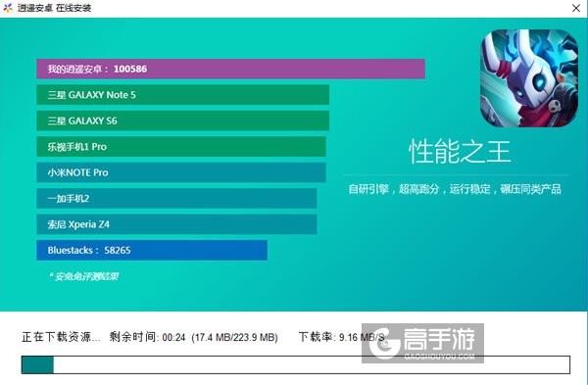
Task: Select the 我的逍遥安卓 100586 score bar
Action: pos(230,69)
